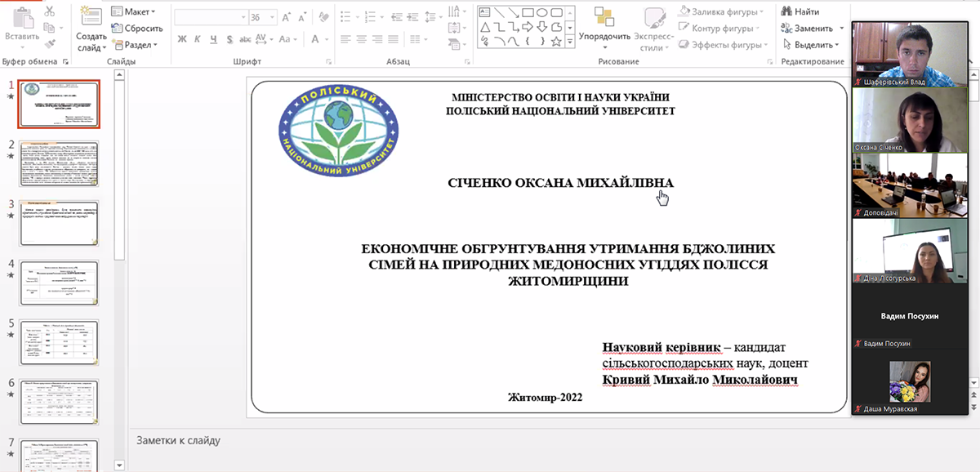This screenshot has width=980, height=472.
Task: Clear all formatting with the eraser icon
Action: point(323,17)
